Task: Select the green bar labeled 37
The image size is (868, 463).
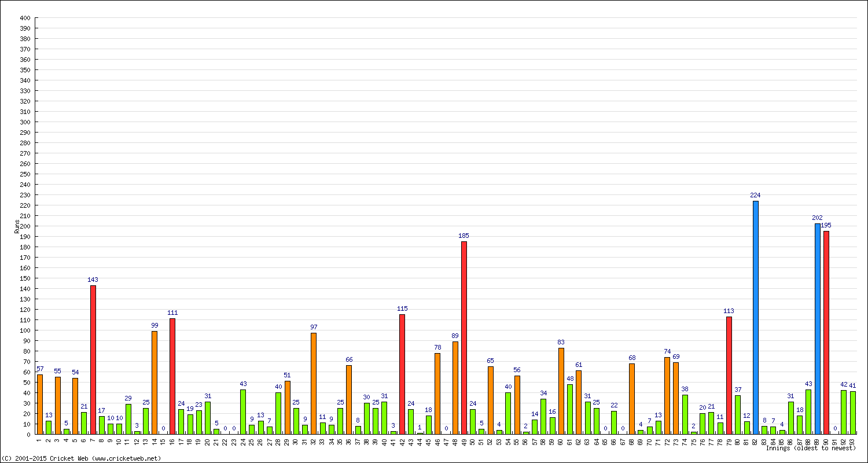Action: click(737, 414)
